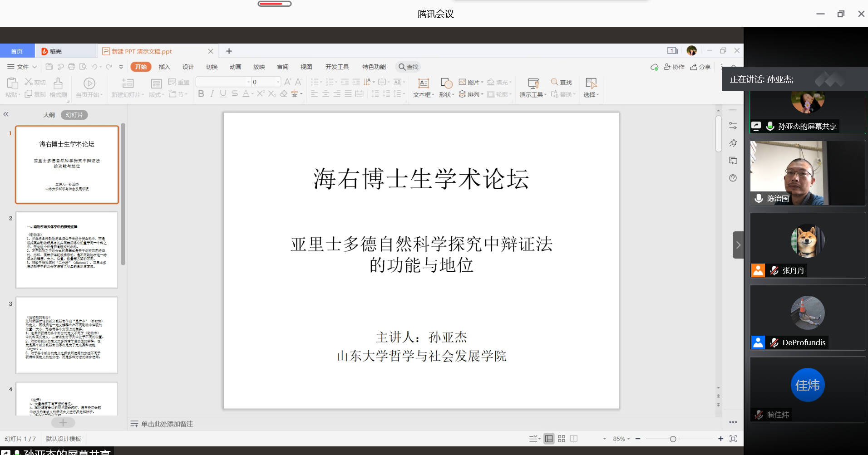Screen dimensions: 868x455
Task: Select slide 2 thumbnail
Action: coord(67,250)
